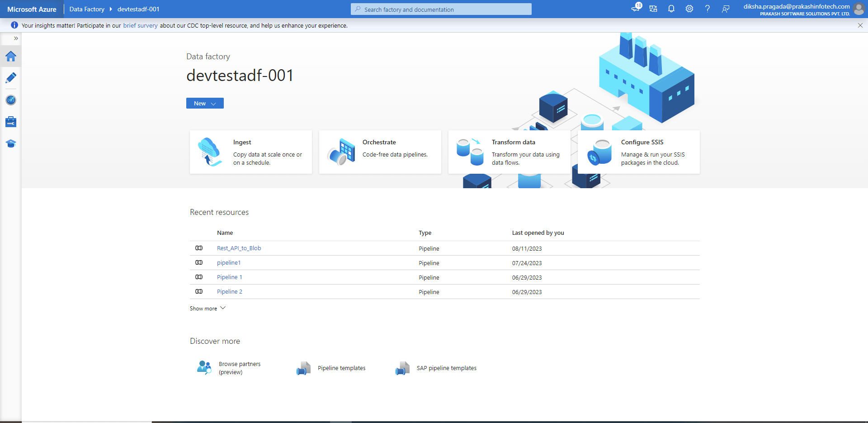The width and height of the screenshot is (868, 423).
Task: Expand Show more recent resources
Action: (x=208, y=309)
